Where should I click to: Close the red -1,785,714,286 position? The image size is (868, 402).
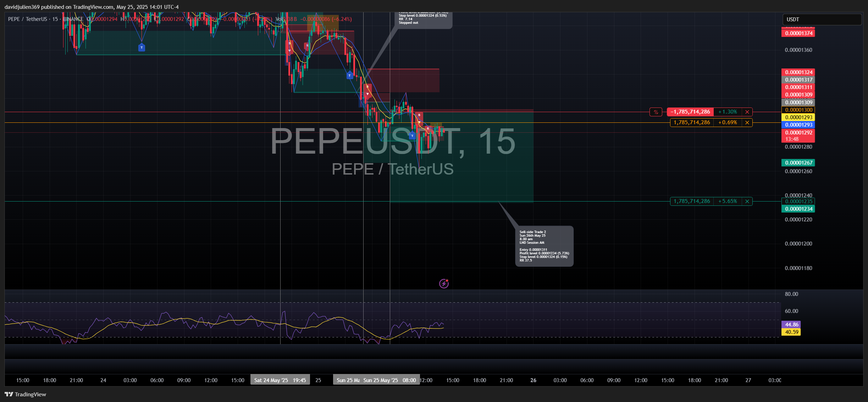(747, 112)
